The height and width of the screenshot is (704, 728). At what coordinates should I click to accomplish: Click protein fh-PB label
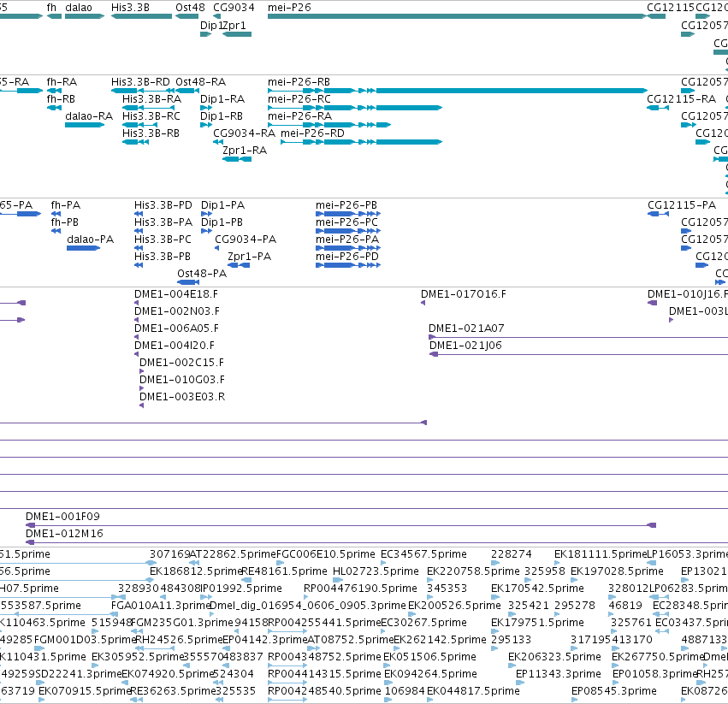pyautogui.click(x=64, y=222)
